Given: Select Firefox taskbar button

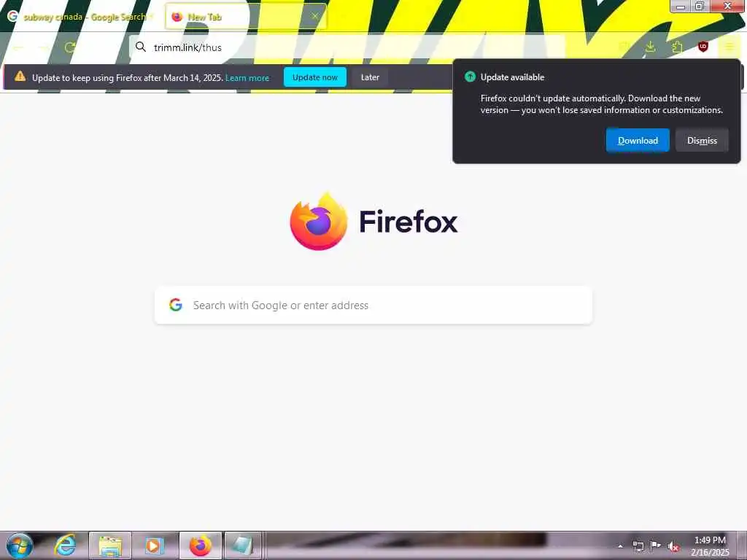Looking at the screenshot, I should (x=201, y=545).
